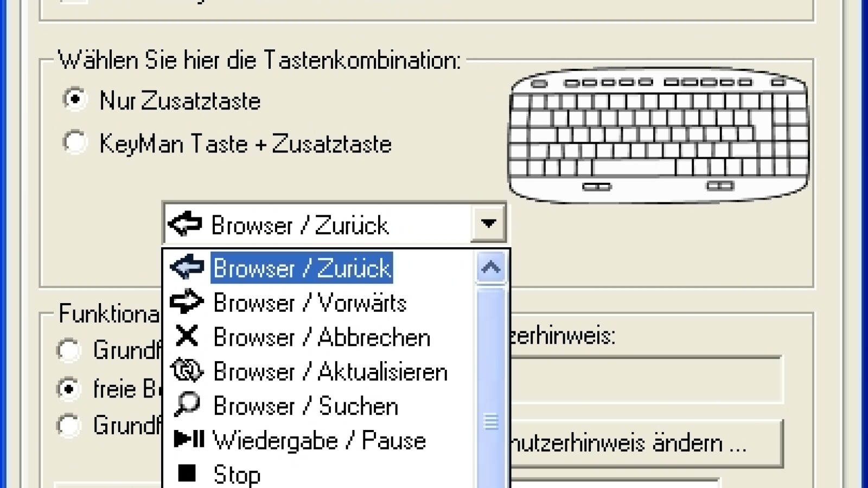868x488 pixels.
Task: Select KeyMan Taste + Zusatztaste
Action: click(x=75, y=143)
